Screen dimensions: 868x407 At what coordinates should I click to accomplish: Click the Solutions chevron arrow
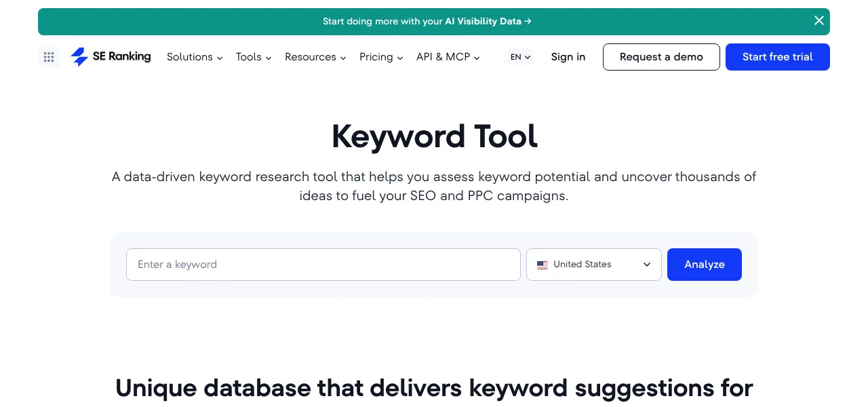(x=220, y=58)
